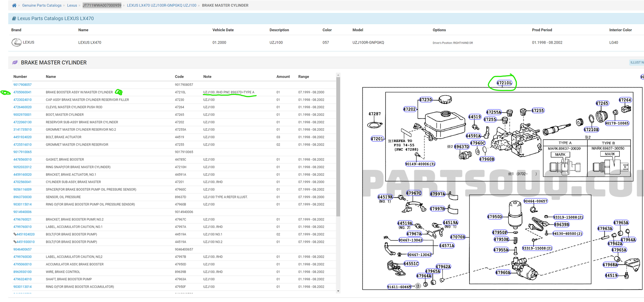Click the 89637D callout in the diagram
Viewport: 644px width, 302px height.
click(x=461, y=147)
